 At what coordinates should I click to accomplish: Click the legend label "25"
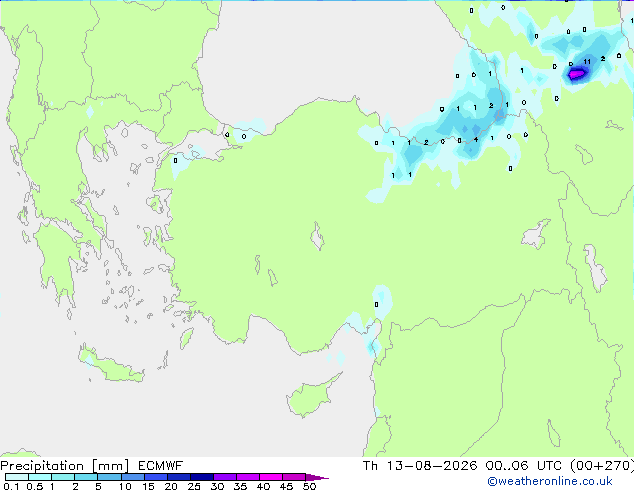194,486
